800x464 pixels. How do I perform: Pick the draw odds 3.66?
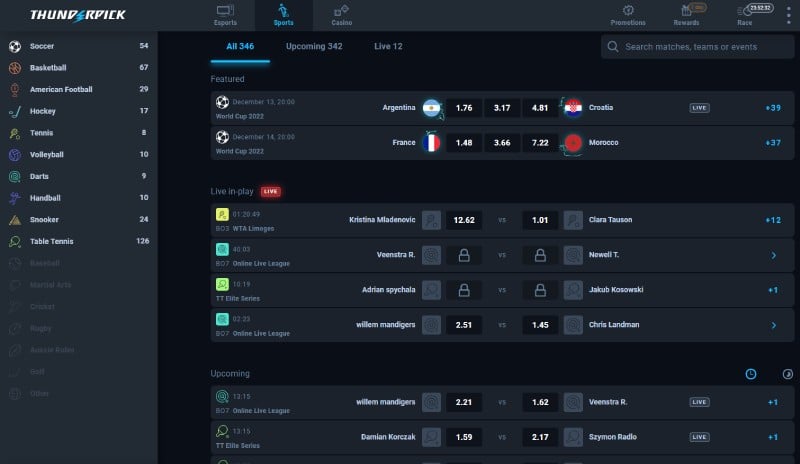(502, 143)
